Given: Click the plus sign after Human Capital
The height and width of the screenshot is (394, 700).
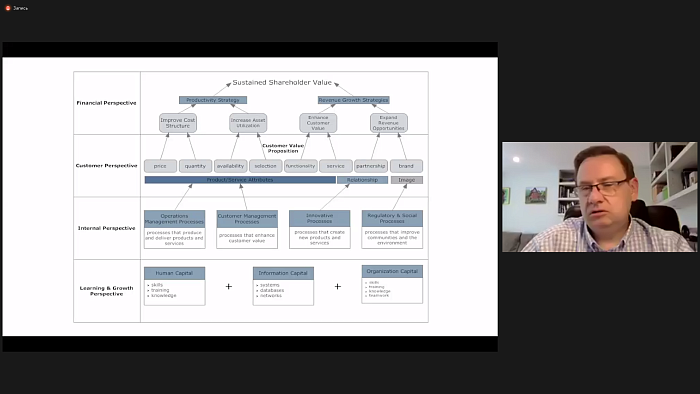Looking at the screenshot, I should pyautogui.click(x=229, y=286).
